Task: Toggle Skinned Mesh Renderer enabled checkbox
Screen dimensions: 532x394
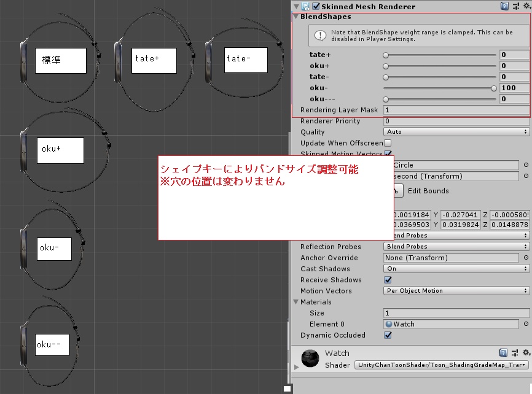Action: point(316,6)
